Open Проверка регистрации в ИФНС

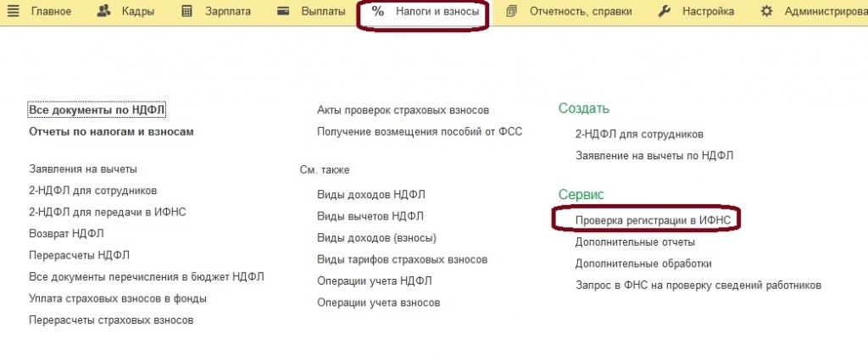[x=647, y=219]
